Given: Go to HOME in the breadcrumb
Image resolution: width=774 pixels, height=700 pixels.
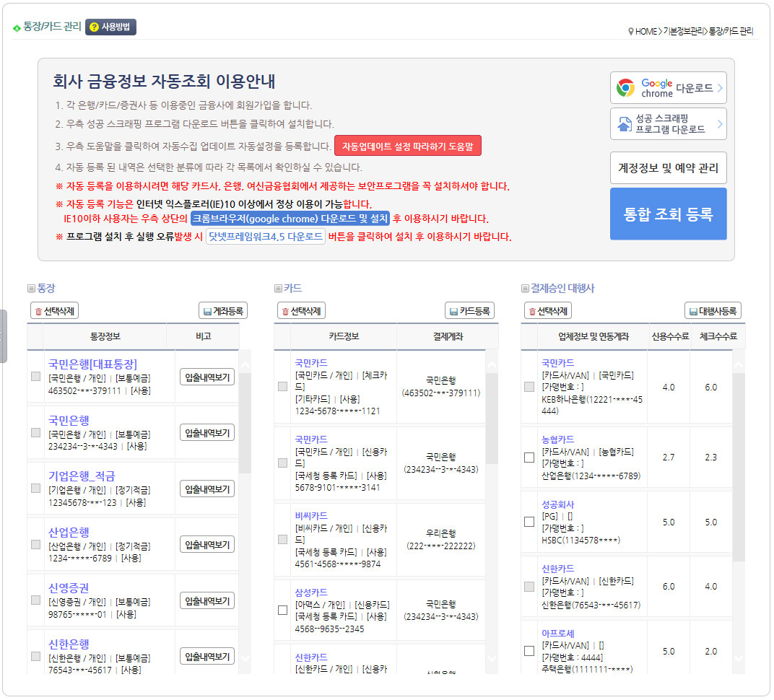Looking at the screenshot, I should (x=646, y=32).
